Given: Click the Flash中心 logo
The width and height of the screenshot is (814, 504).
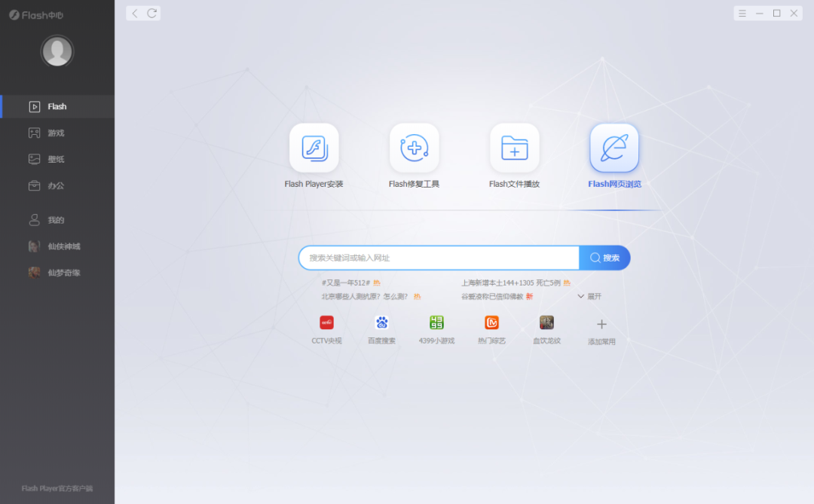Looking at the screenshot, I should click(x=36, y=15).
